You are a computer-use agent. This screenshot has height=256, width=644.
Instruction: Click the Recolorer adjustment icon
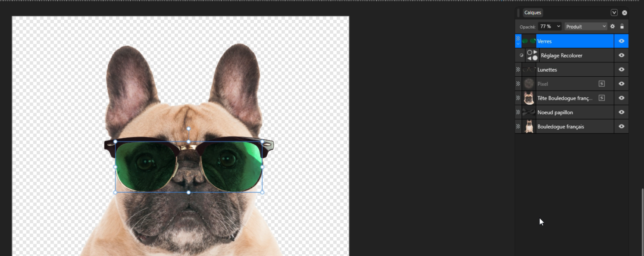point(532,55)
